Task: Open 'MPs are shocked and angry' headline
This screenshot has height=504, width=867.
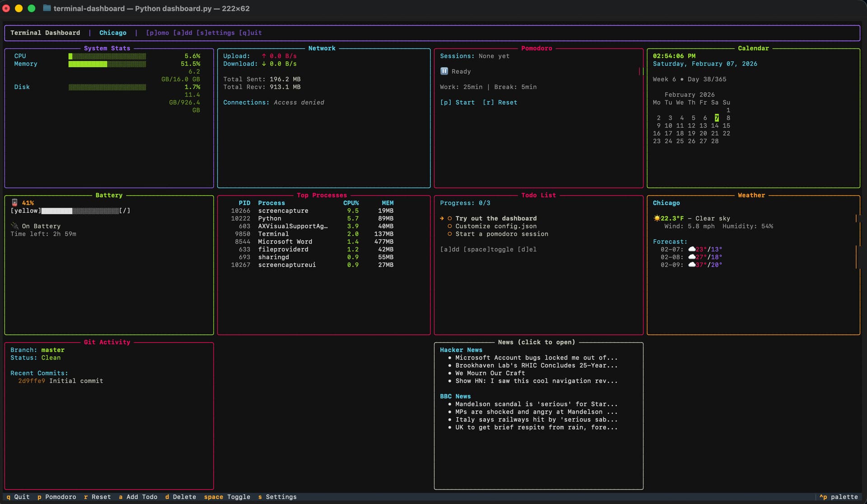Action: click(536, 412)
